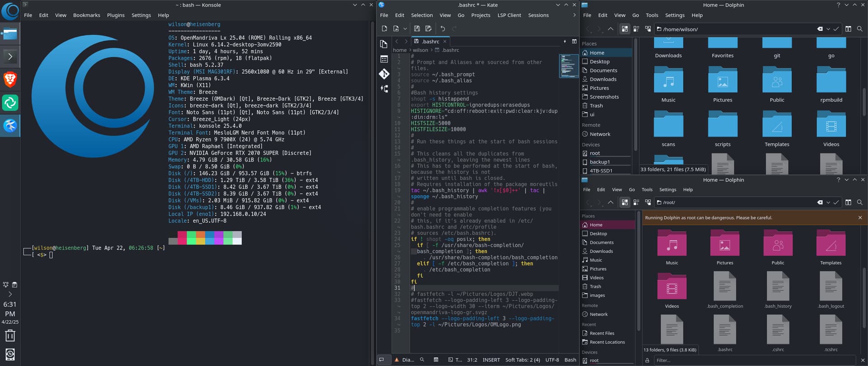
Task: Switch top Dolphin to Icons view mode
Action: pyautogui.click(x=625, y=29)
